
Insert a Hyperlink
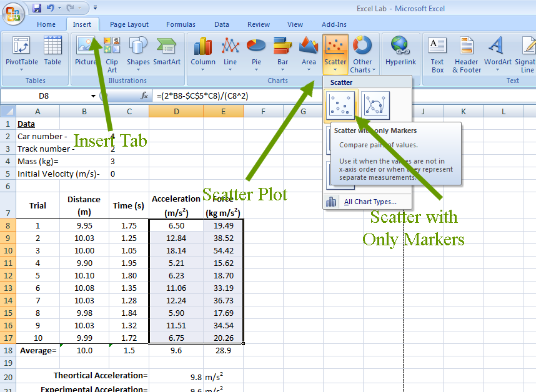[400, 51]
